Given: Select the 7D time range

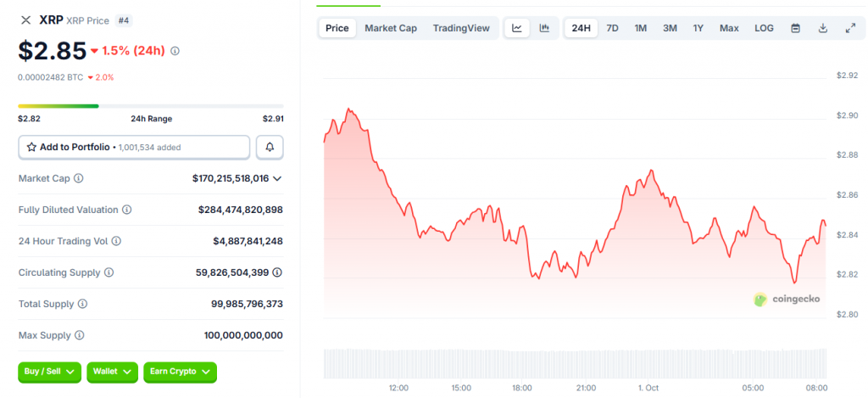Looking at the screenshot, I should pos(612,28).
